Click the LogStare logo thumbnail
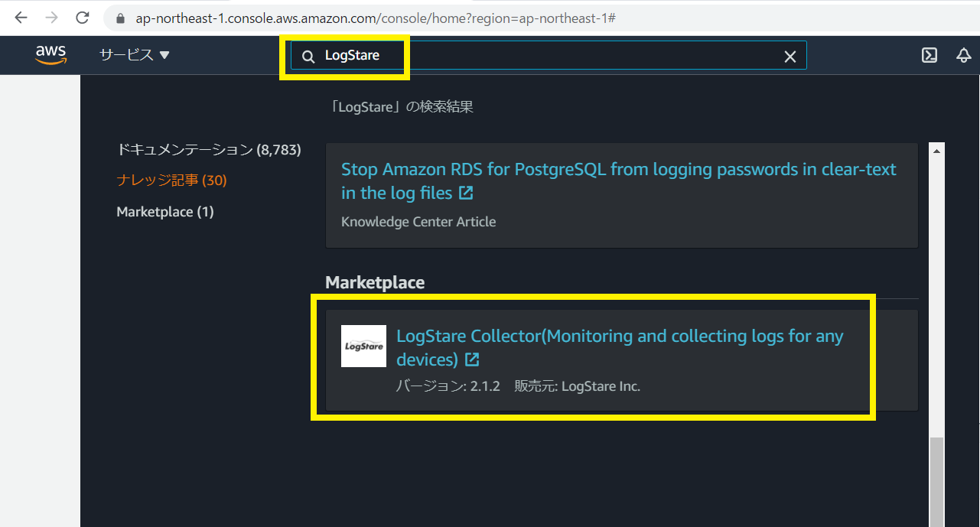The image size is (980, 527). [363, 346]
